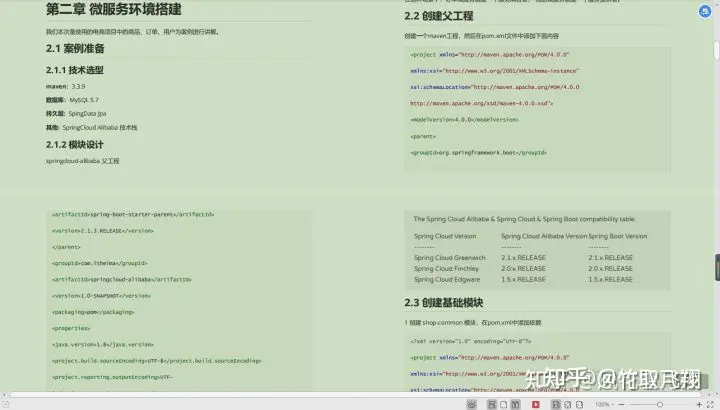Click the opening <parent> tag in top code block

[423, 136]
